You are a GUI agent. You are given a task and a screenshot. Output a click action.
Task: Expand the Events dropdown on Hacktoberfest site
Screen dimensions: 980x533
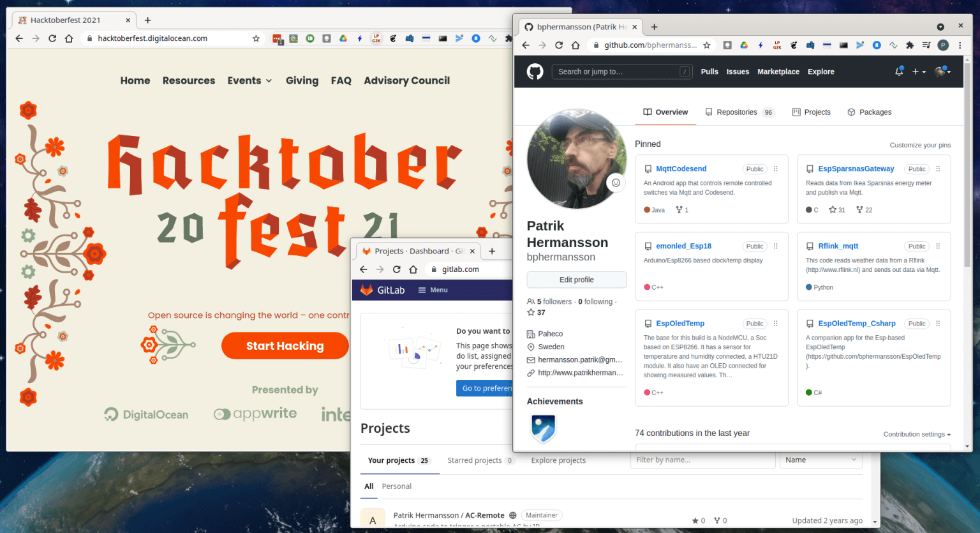(x=249, y=80)
